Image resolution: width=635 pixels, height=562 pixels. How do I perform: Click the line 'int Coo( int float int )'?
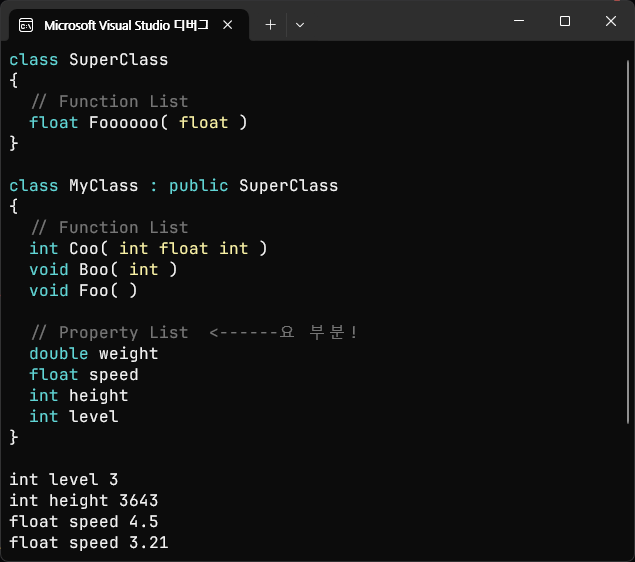point(148,249)
